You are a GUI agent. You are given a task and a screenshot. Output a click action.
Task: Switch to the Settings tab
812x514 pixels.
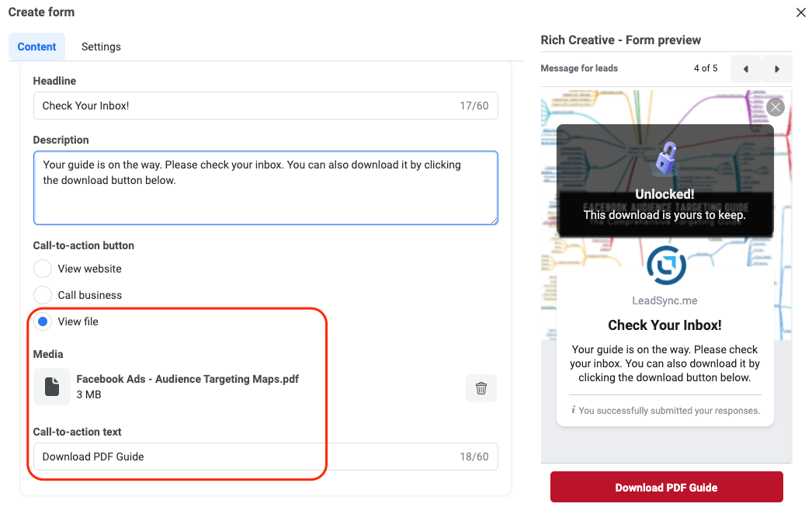point(101,47)
